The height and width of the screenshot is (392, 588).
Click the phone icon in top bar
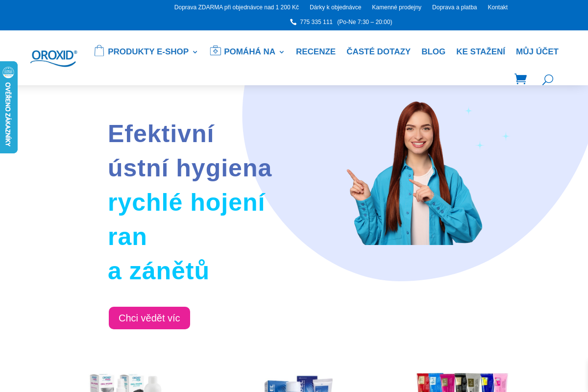pos(293,22)
